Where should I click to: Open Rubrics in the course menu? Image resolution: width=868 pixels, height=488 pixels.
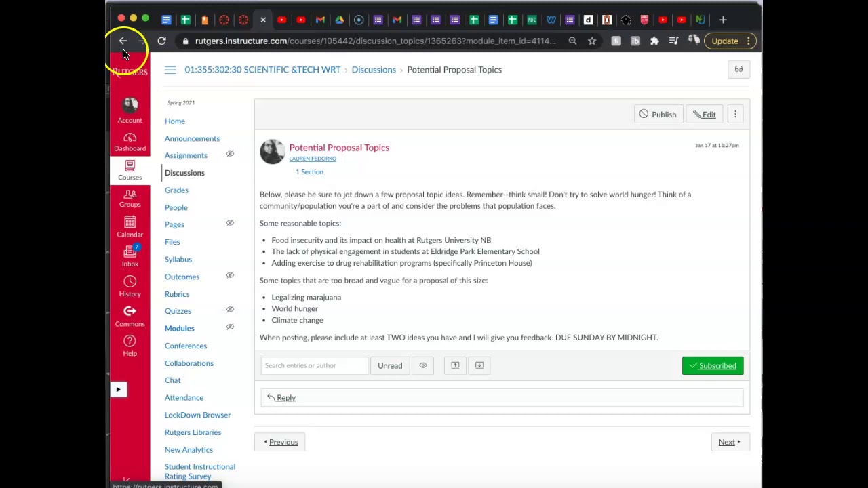coord(177,294)
